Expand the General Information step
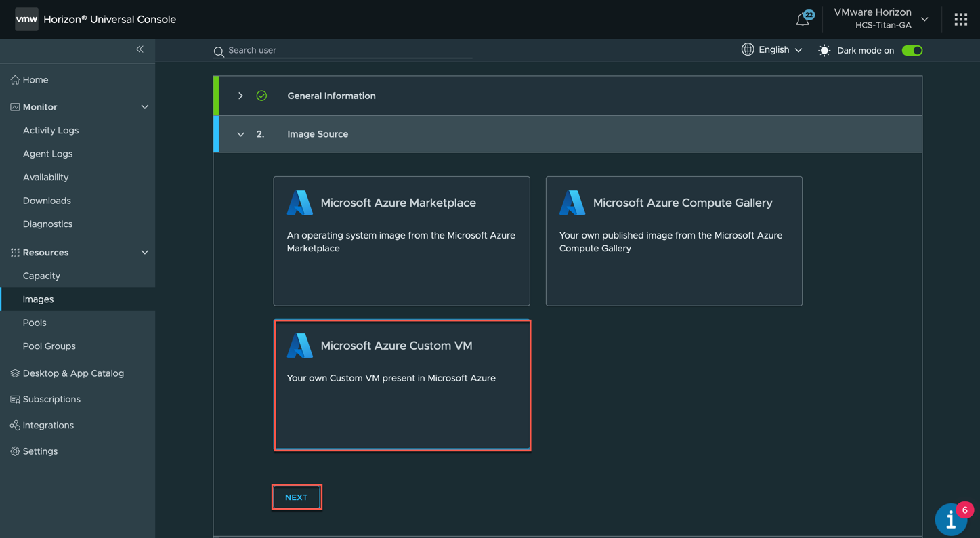 tap(240, 96)
